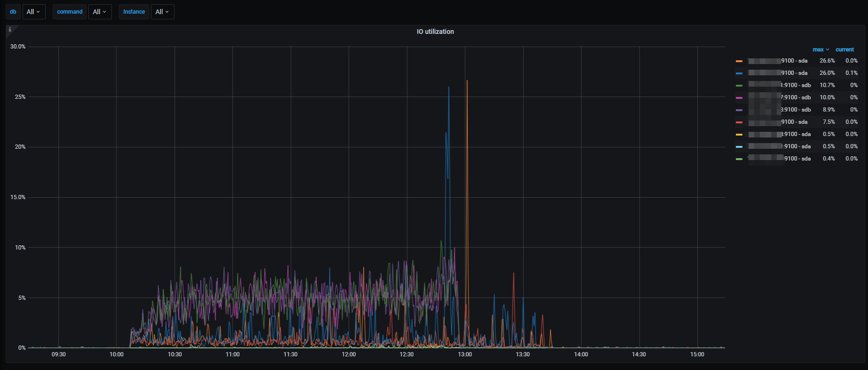Click the 10.0% max value in the legend
The image size is (868, 370).
click(x=827, y=97)
